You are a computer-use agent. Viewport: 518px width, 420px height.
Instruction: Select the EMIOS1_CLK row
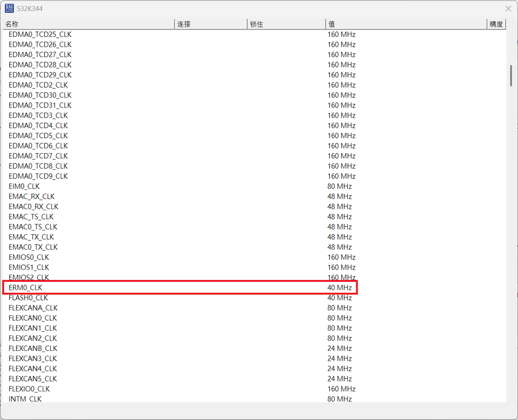pos(254,267)
